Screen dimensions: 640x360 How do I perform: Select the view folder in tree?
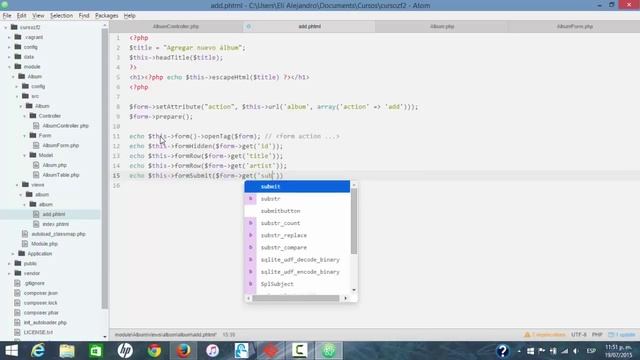click(x=37, y=184)
